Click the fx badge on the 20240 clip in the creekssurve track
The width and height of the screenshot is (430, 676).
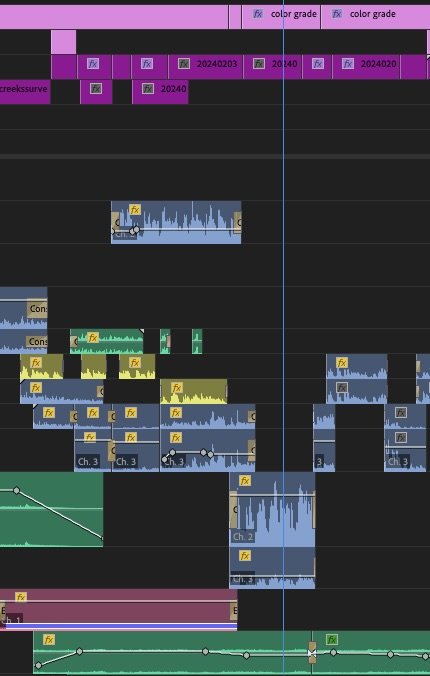tap(148, 89)
